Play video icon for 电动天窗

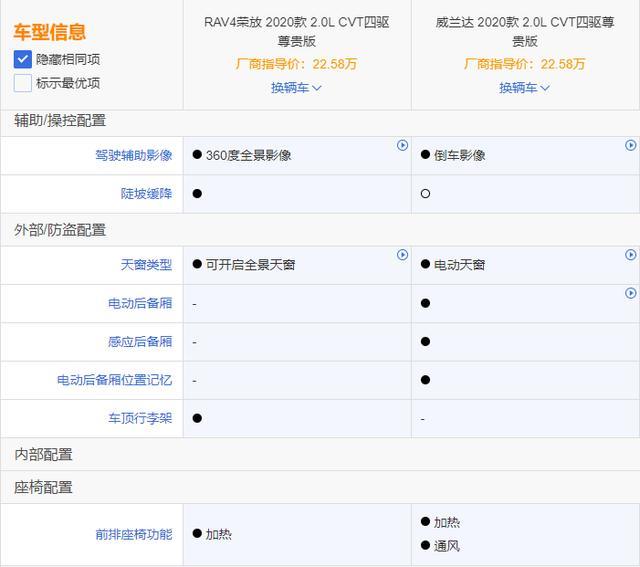pos(631,255)
